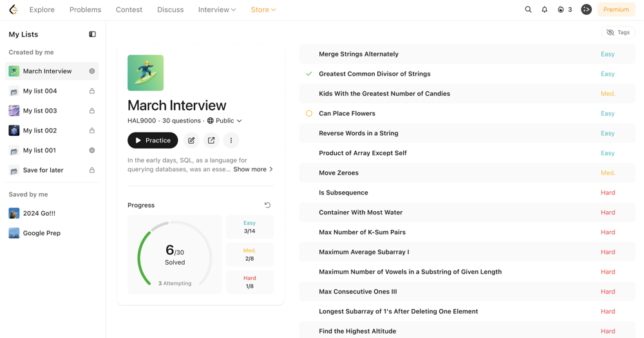Toggle Tags visibility

(618, 32)
